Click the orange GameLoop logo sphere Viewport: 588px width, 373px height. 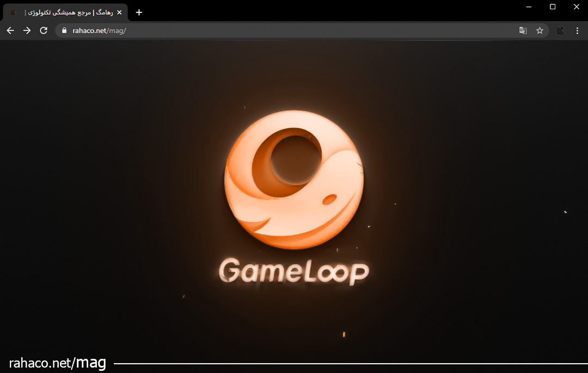pos(293,179)
